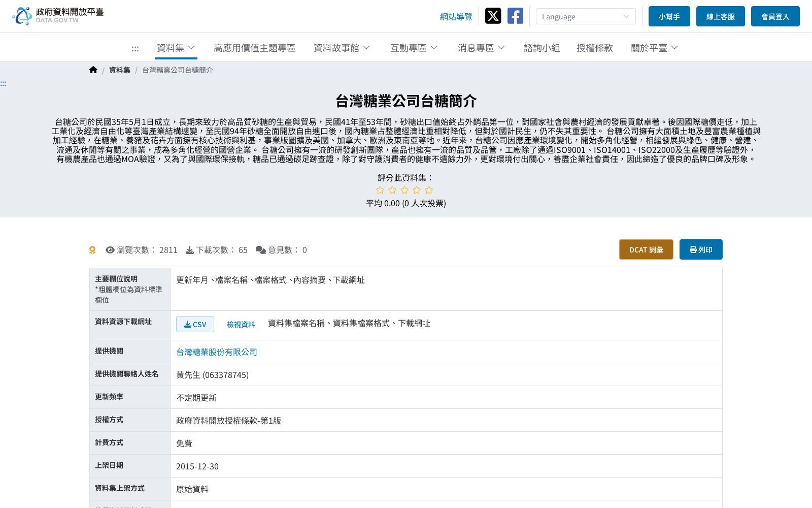This screenshot has width=812, height=508.
Task: Rate the dataset five stars
Action: (x=429, y=190)
